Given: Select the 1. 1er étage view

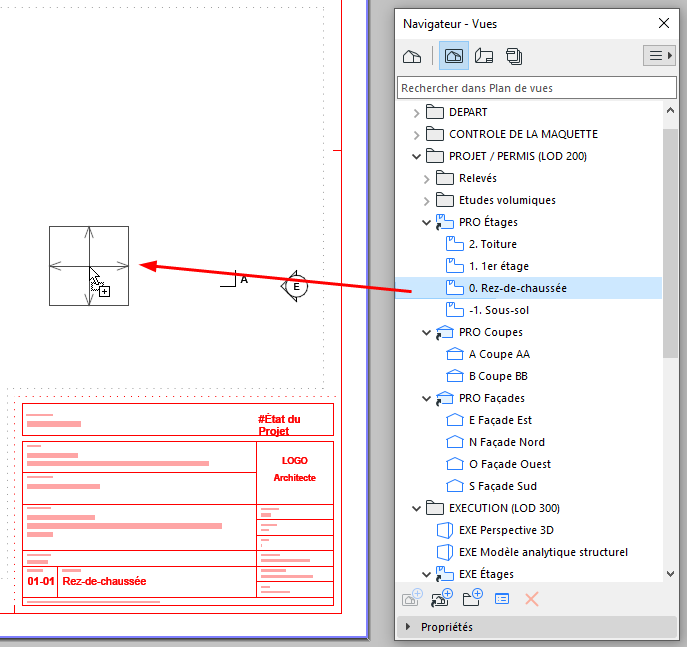Looking at the screenshot, I should (x=499, y=266).
